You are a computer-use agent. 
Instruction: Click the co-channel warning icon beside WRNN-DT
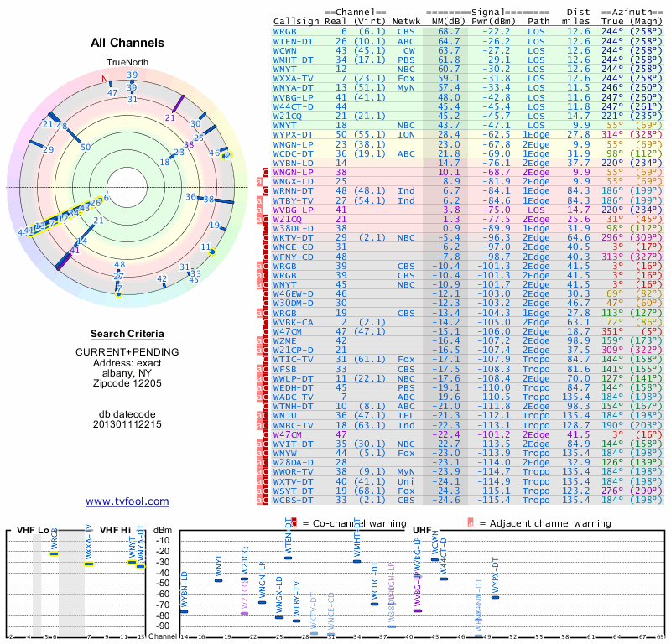266,191
